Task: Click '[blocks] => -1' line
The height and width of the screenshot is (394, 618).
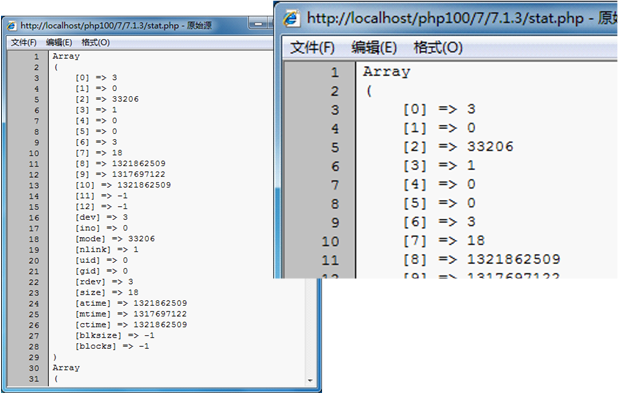Action: coord(112,347)
